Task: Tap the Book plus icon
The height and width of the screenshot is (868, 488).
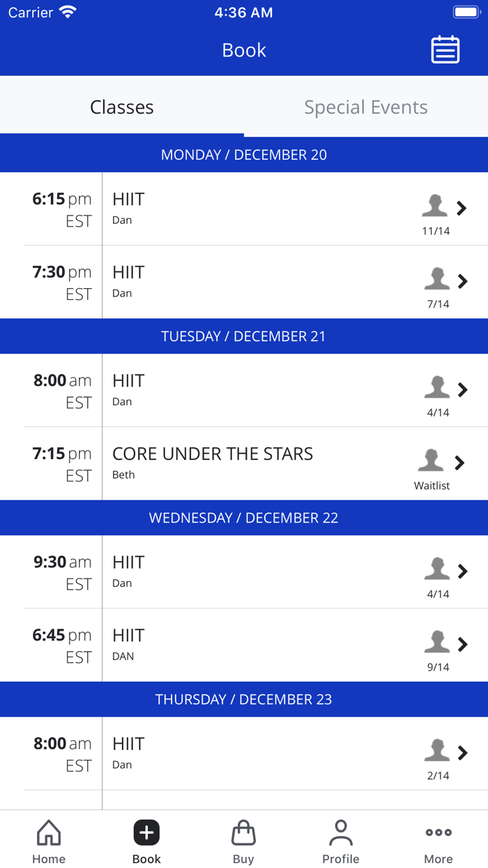Action: pos(146,832)
